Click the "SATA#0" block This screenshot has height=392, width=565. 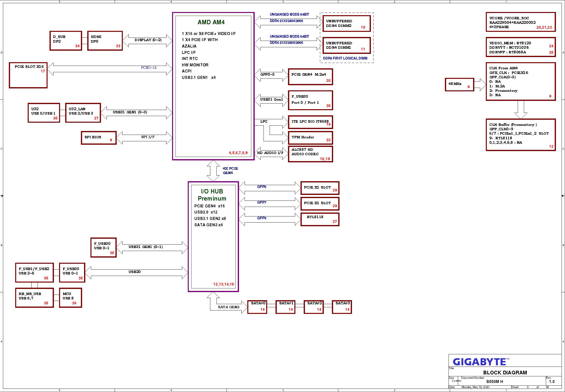click(x=257, y=307)
